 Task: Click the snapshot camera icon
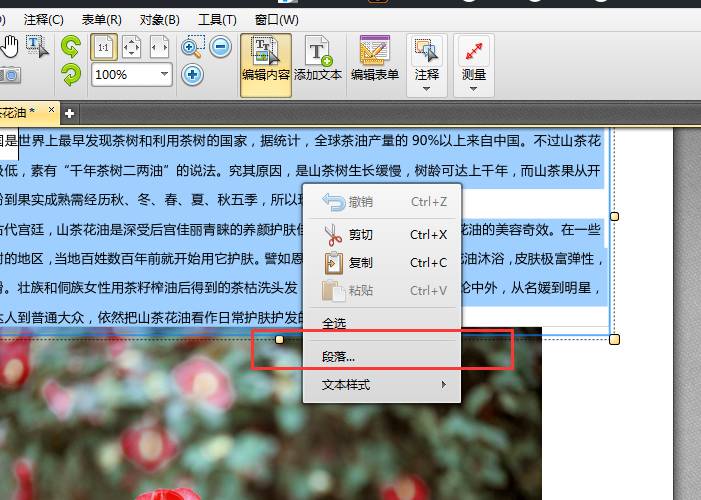(10, 75)
